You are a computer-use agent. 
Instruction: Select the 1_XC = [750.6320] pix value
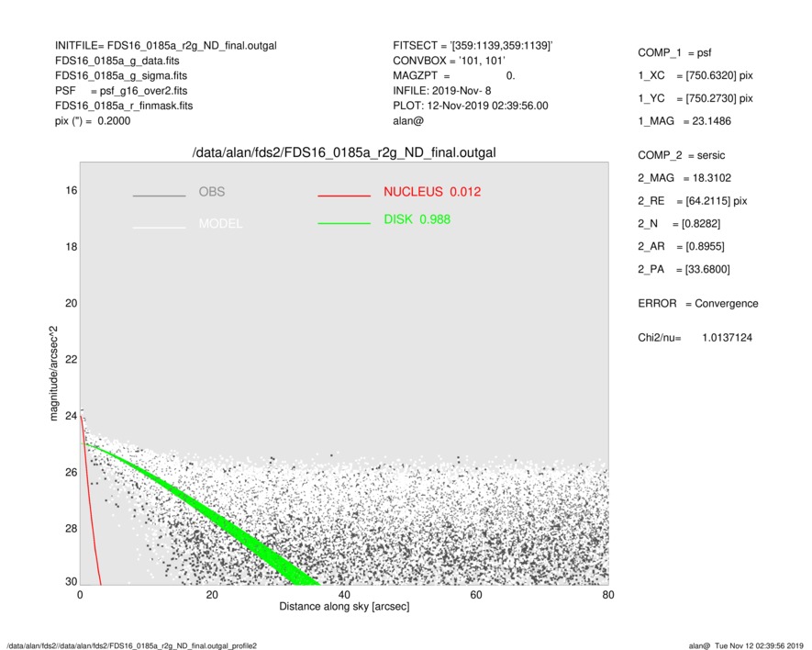[x=695, y=75]
